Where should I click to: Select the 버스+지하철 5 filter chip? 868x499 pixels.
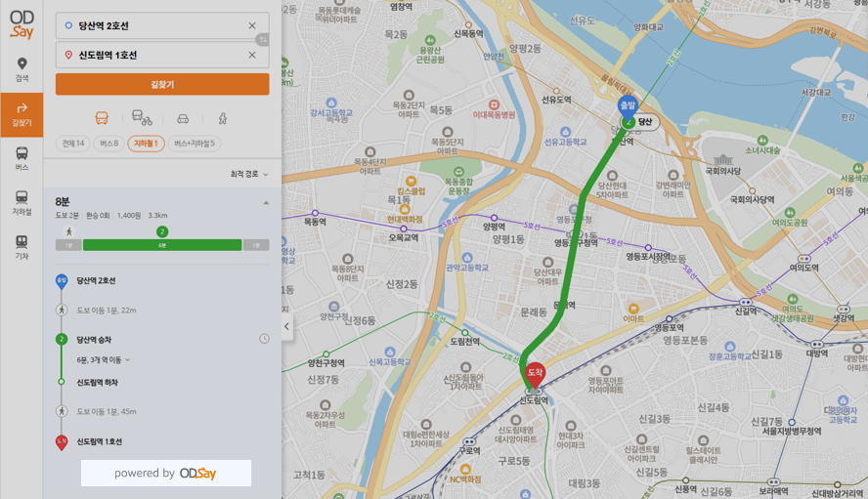point(195,144)
